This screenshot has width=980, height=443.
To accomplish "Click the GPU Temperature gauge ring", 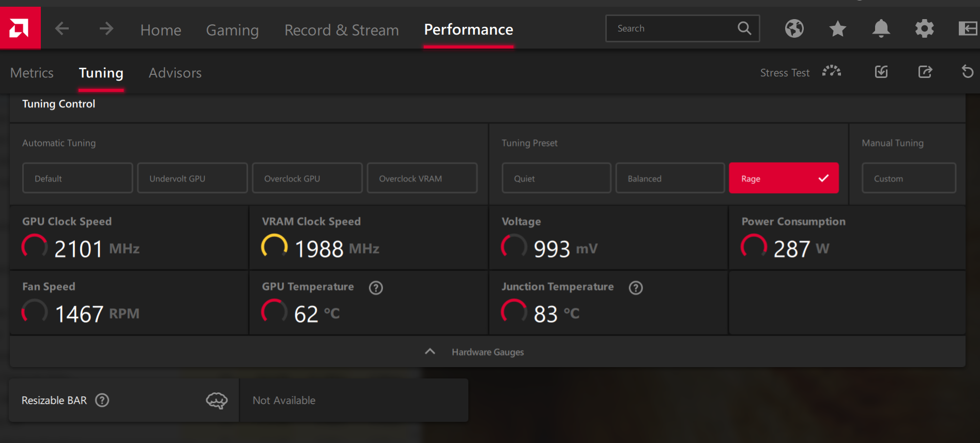I will coord(274,312).
